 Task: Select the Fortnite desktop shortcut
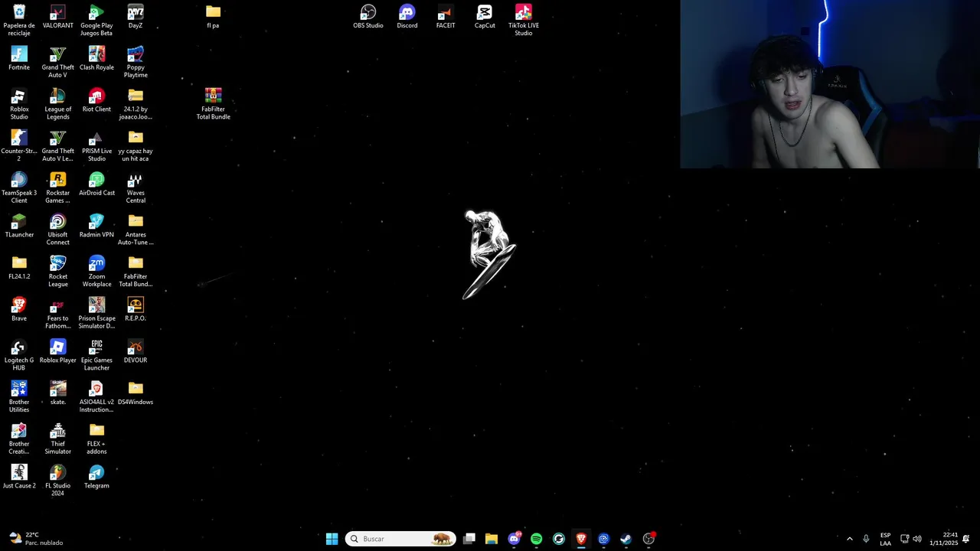click(19, 58)
